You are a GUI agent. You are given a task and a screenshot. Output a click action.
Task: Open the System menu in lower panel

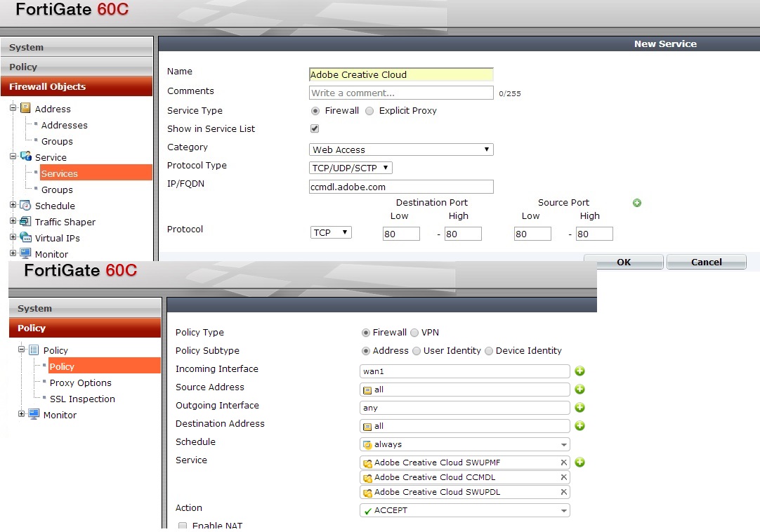85,308
